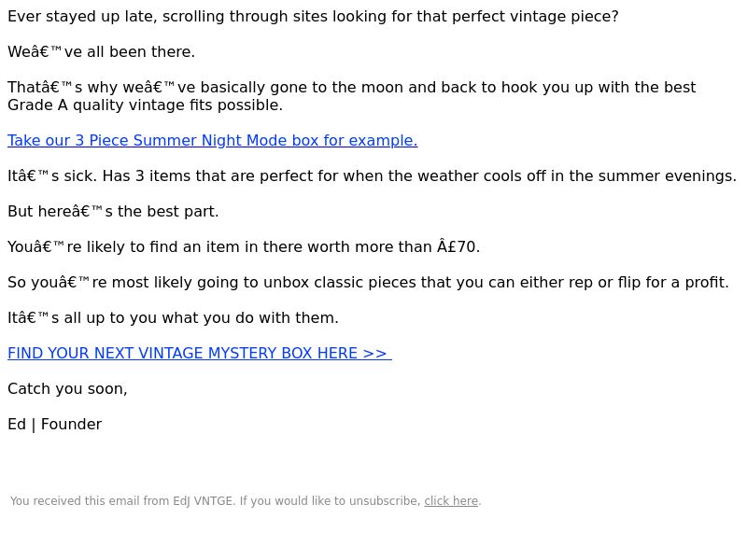Viewport: 747px width, 560px height.
Task: Click the 'rep or flip for a profit' sentence
Action: point(368,283)
